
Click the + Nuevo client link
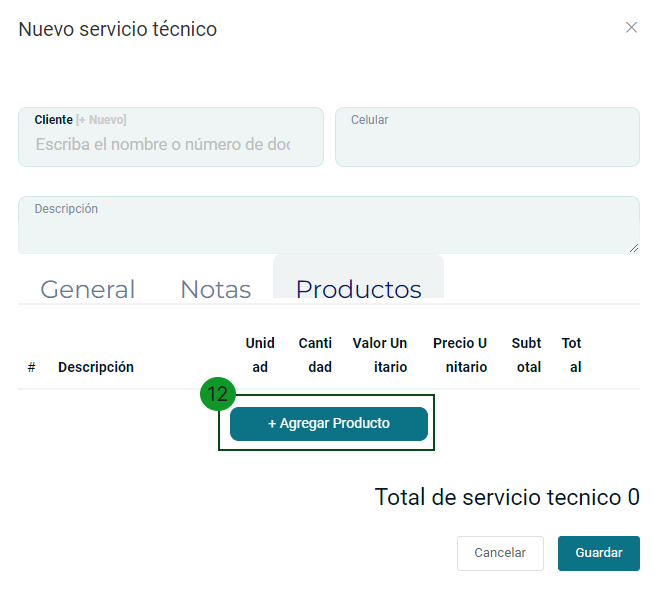pyautogui.click(x=101, y=120)
